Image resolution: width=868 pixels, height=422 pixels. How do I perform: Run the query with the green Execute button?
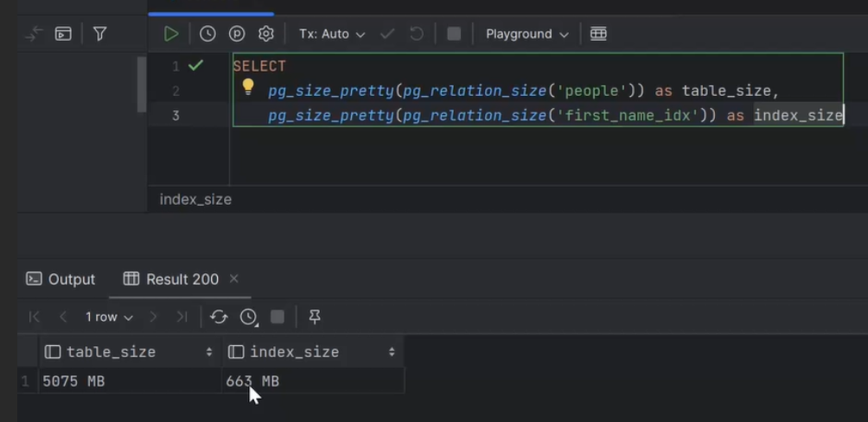tap(171, 34)
